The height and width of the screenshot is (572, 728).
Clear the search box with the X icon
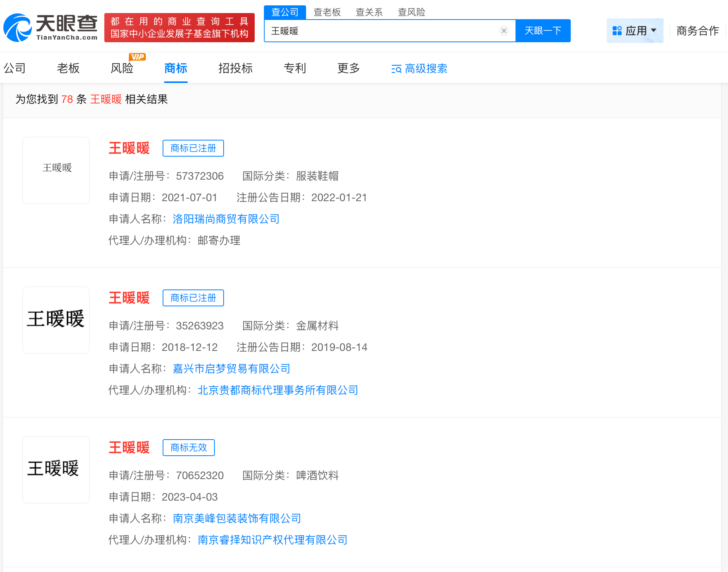click(504, 31)
